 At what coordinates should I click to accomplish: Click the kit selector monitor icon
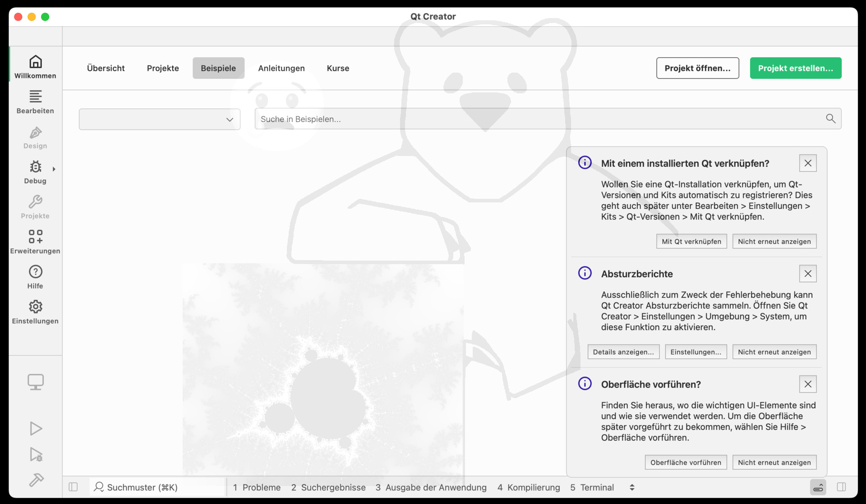pyautogui.click(x=36, y=382)
